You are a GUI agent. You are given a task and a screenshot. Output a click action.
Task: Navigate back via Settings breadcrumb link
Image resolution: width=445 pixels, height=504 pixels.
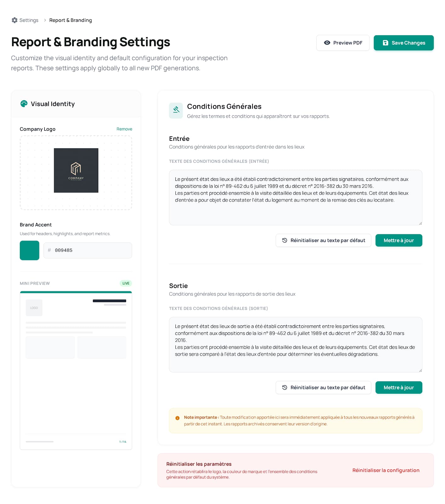point(29,20)
